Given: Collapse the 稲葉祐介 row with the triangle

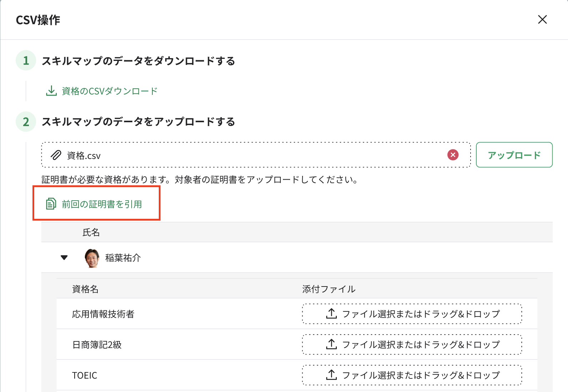Looking at the screenshot, I should 64,258.
